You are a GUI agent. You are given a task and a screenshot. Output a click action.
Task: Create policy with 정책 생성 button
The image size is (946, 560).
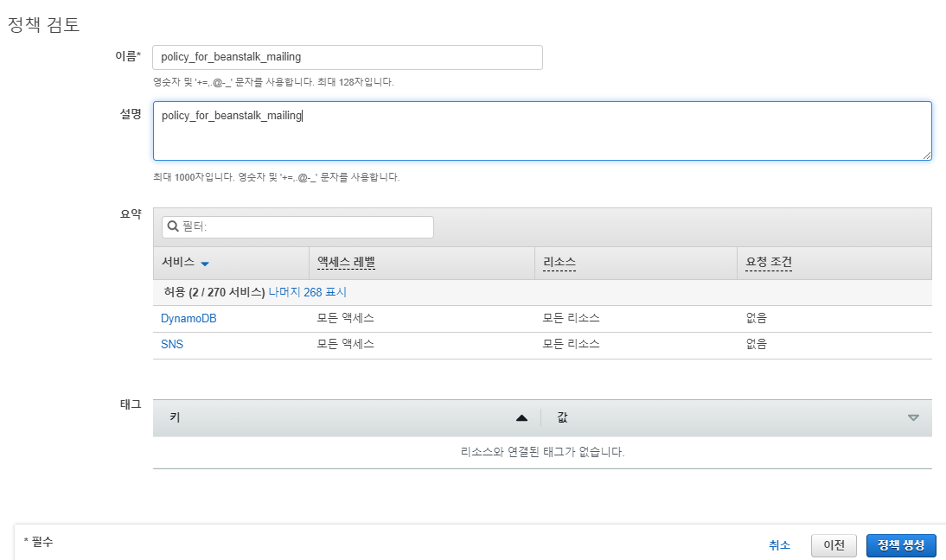click(x=901, y=545)
